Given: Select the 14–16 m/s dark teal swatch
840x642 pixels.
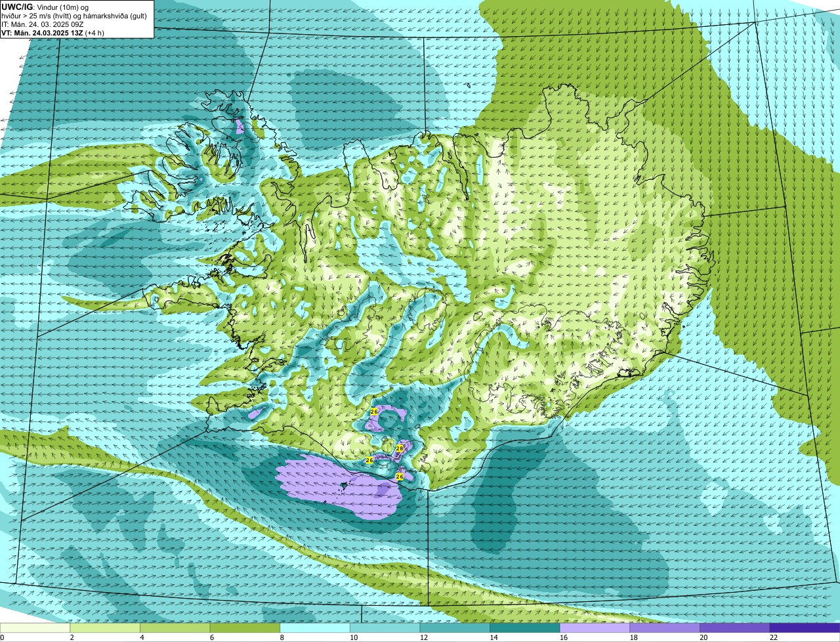Looking at the screenshot, I should tap(525, 628).
